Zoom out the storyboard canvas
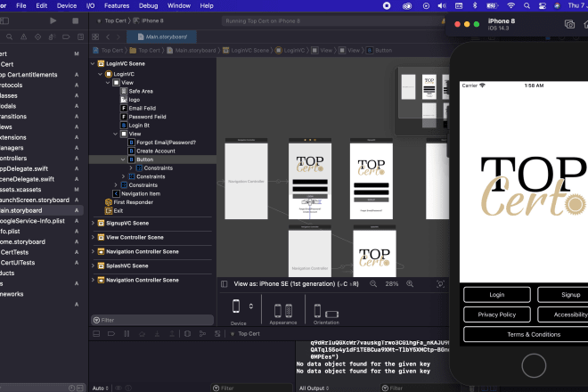The width and height of the screenshot is (588, 392). click(373, 284)
